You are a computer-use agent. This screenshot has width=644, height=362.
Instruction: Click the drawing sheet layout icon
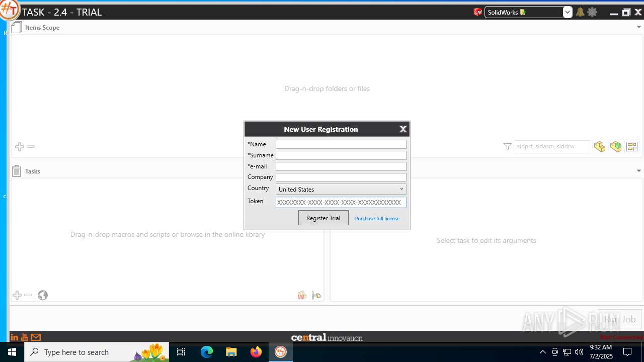tap(632, 147)
